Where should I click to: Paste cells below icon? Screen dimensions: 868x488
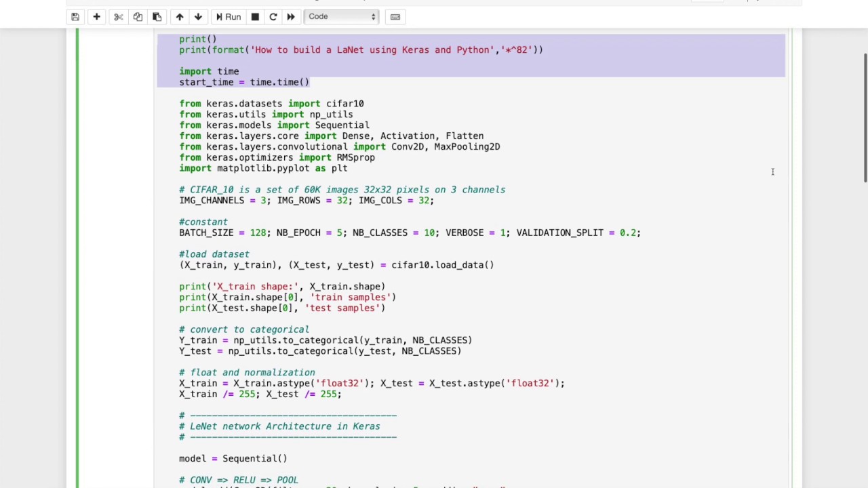(x=157, y=16)
